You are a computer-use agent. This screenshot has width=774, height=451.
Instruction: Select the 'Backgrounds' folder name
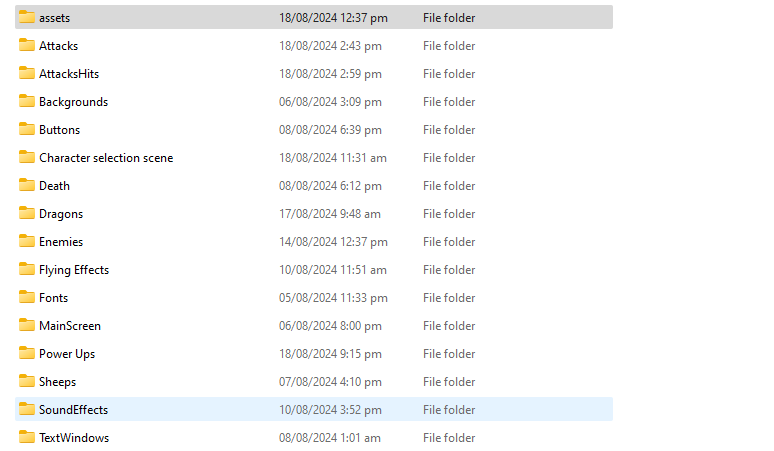pos(74,102)
